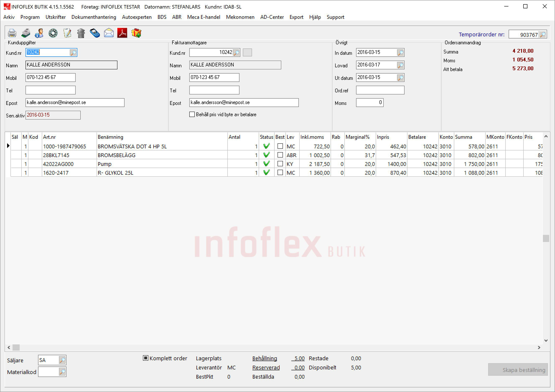Click the underlined 0,00 Reserverad value

298,367
